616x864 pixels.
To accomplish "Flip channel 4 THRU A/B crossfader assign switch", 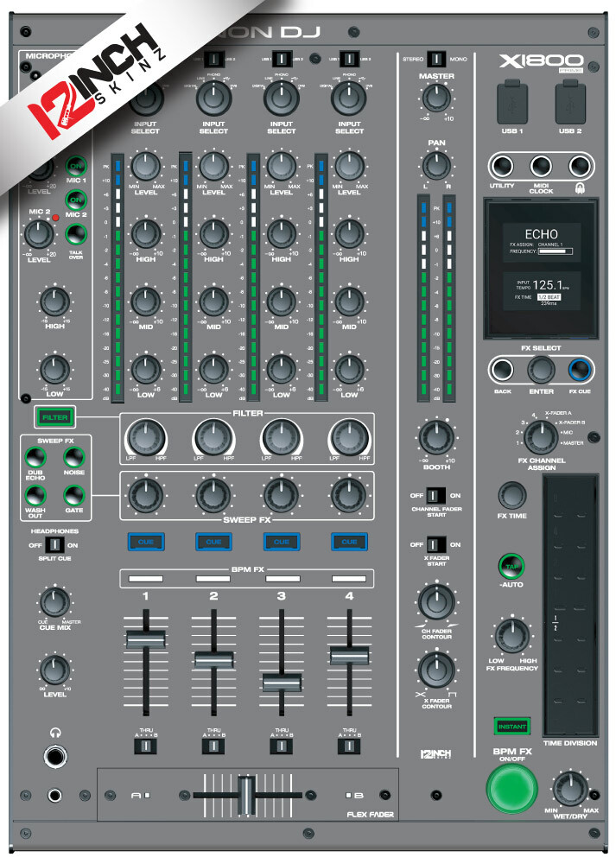I will [349, 746].
